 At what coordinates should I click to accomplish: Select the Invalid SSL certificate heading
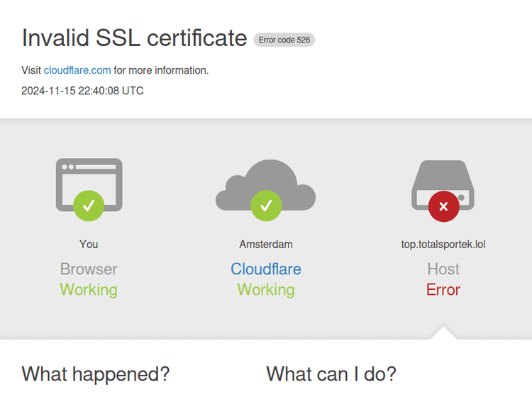pyautogui.click(x=134, y=38)
